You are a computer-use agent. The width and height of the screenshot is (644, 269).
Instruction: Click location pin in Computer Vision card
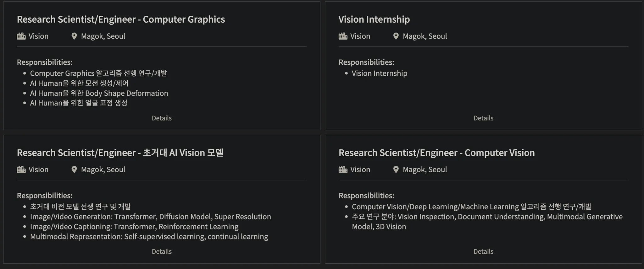pyautogui.click(x=396, y=169)
